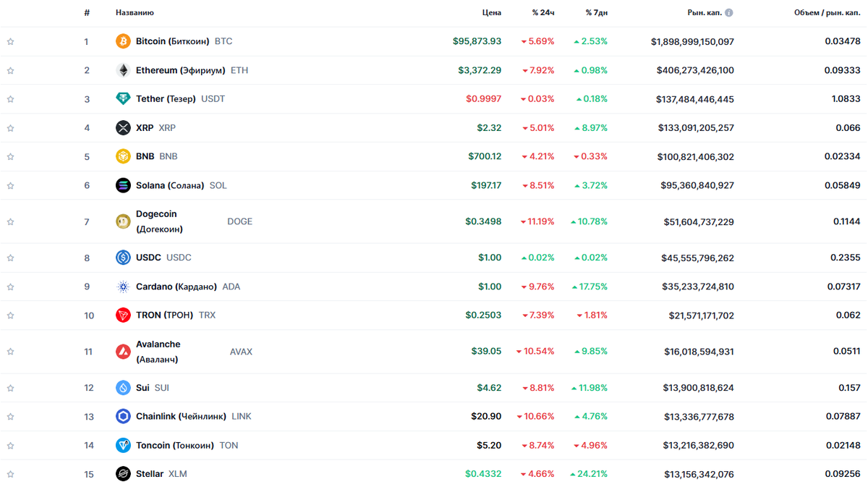Screen dimensions: 868x487
Task: Open the Stellar coin name link
Action: (150, 474)
